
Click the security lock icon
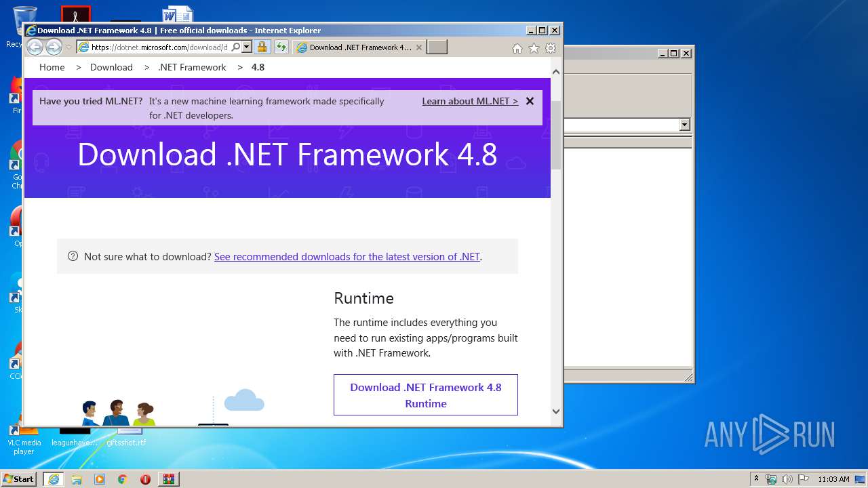(x=262, y=47)
